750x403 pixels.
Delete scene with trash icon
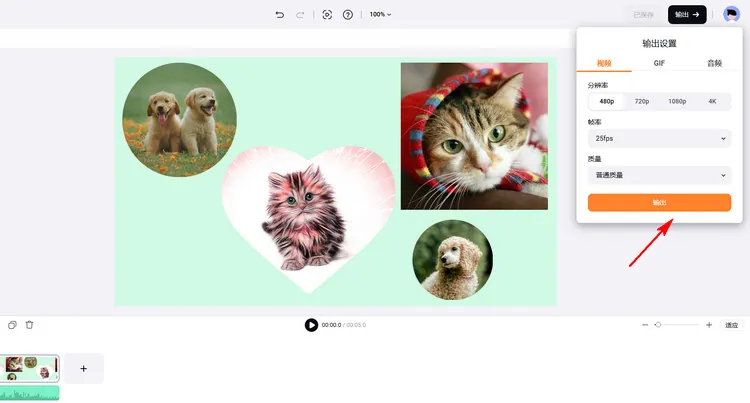(30, 325)
